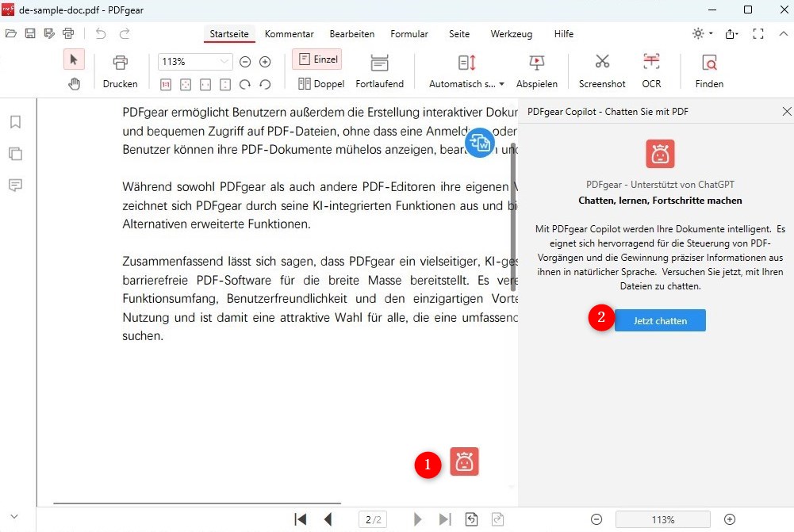Rotate the page counterclockwise

tap(265, 85)
